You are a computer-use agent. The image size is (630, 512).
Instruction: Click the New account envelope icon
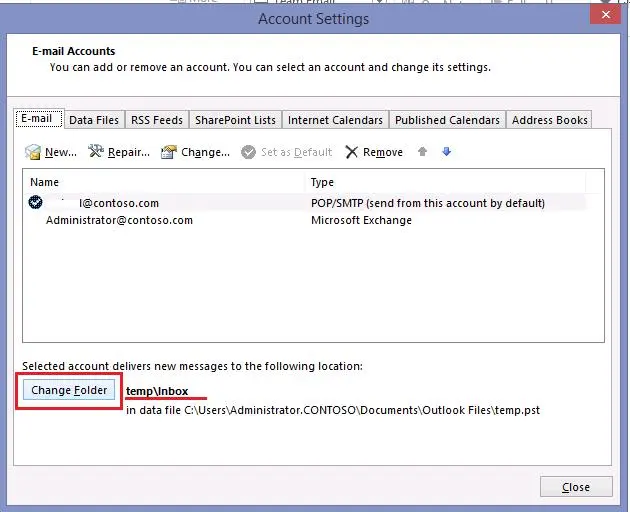click(x=33, y=152)
